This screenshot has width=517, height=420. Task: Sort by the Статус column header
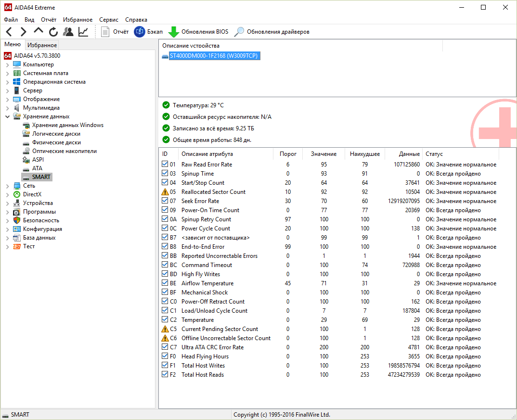point(461,154)
